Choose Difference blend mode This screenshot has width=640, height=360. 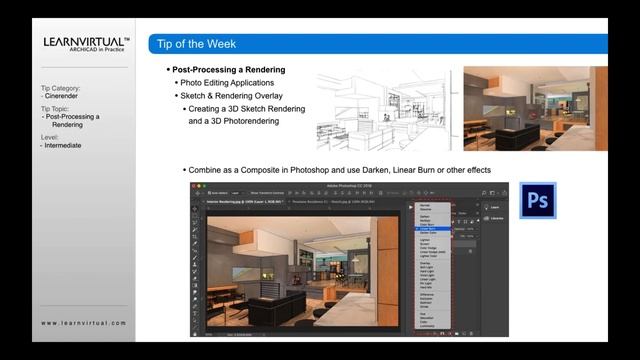(x=427, y=295)
